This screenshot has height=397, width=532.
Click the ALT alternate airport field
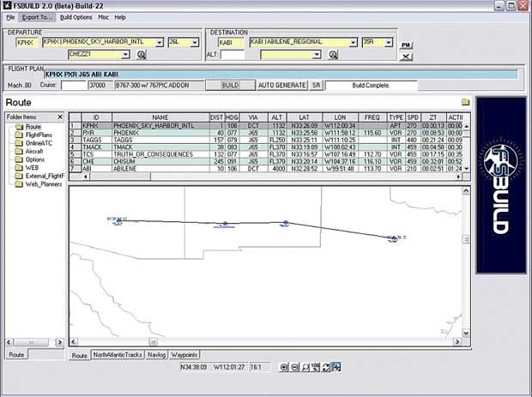[x=233, y=55]
